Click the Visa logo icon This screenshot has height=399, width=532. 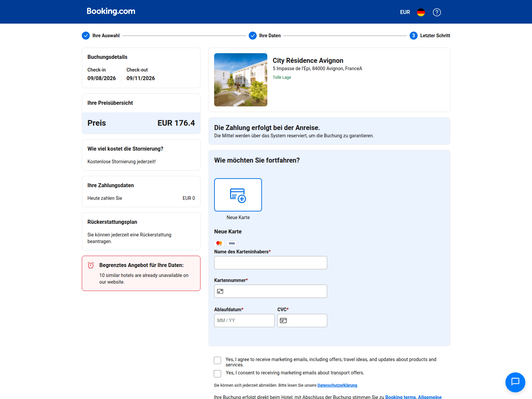[x=232, y=243]
